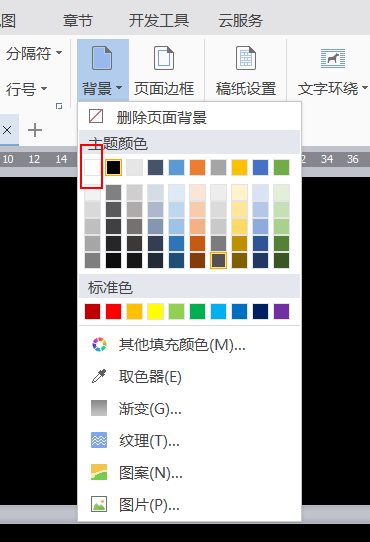Click the picture icon
The image size is (370, 542).
coord(99,504)
